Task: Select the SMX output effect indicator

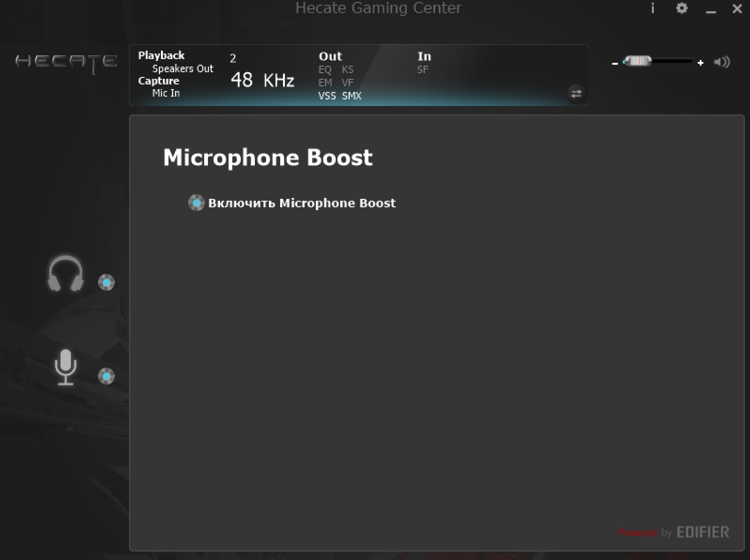Action: pos(352,96)
